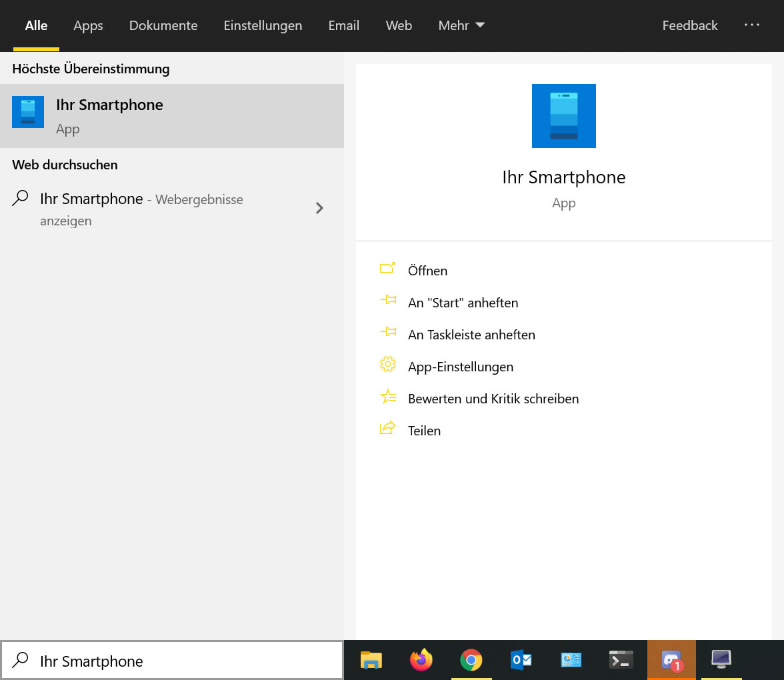Click the magnifier icon in the search box
The width and height of the screenshot is (784, 680).
[20, 660]
